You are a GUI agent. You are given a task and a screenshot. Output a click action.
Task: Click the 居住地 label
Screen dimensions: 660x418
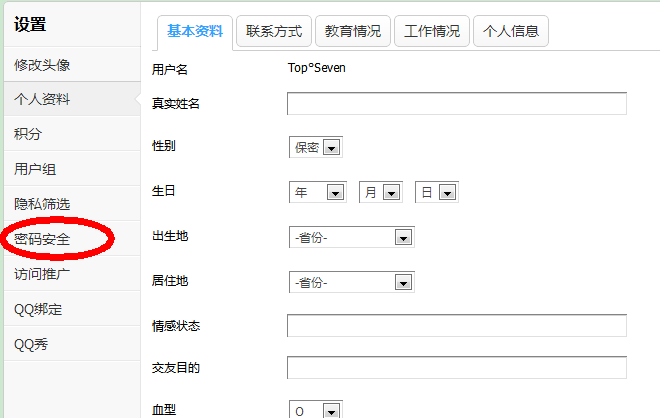[x=170, y=281]
